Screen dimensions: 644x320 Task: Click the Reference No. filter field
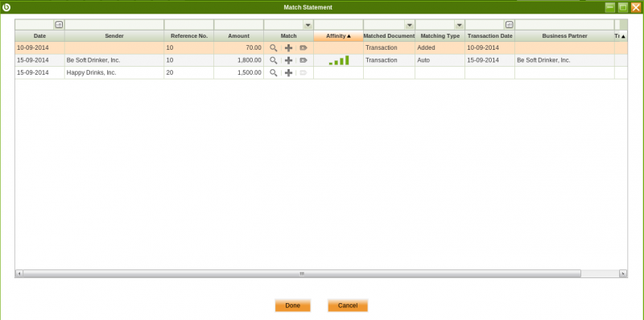click(189, 25)
